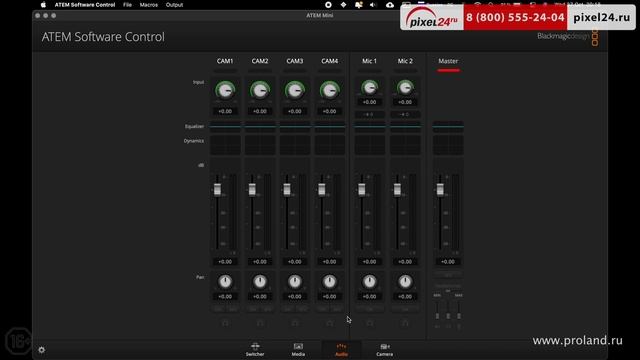Open the File menu
Screen dimensions: 640x360
[127, 5]
